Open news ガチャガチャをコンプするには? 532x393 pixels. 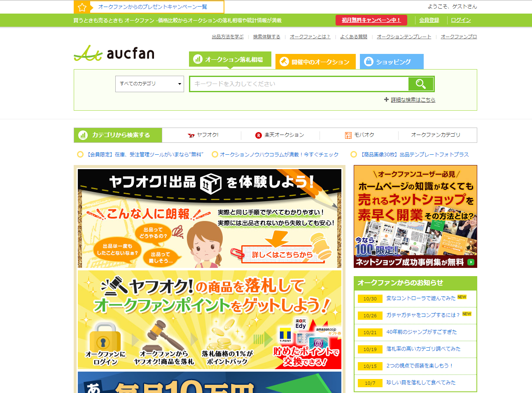(x=423, y=315)
